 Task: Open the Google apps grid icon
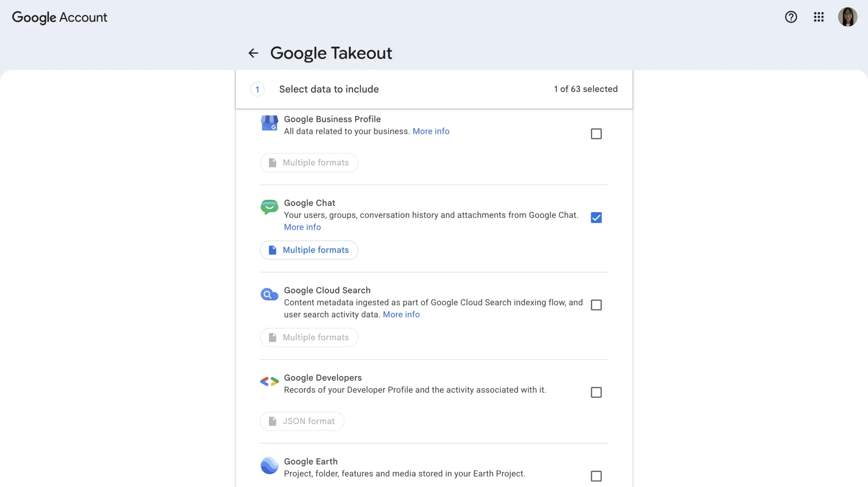tap(818, 17)
